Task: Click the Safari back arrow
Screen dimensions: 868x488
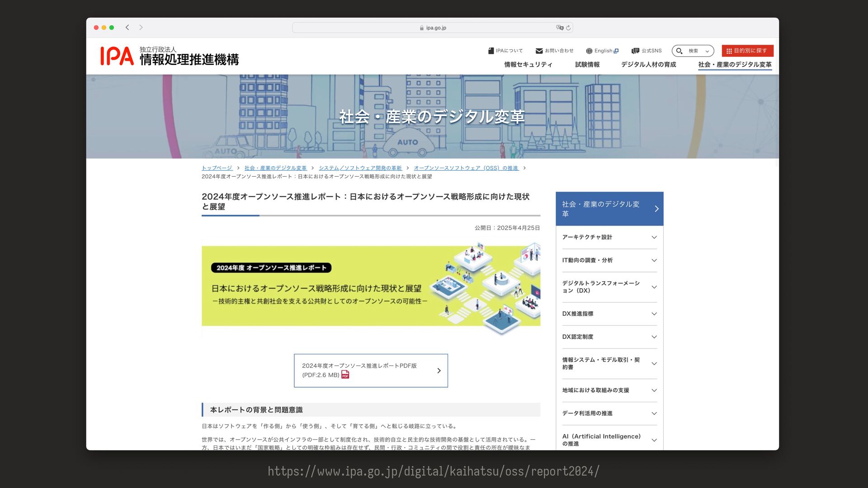Action: click(127, 28)
